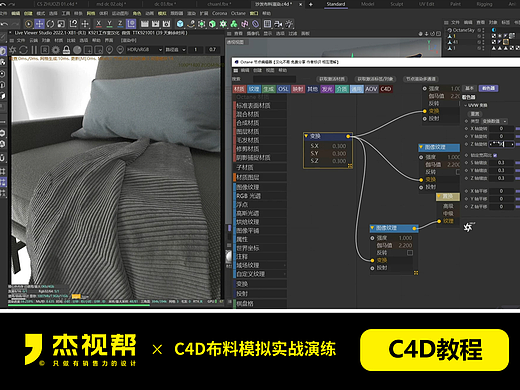Click the live selection circle tool

(29, 24)
